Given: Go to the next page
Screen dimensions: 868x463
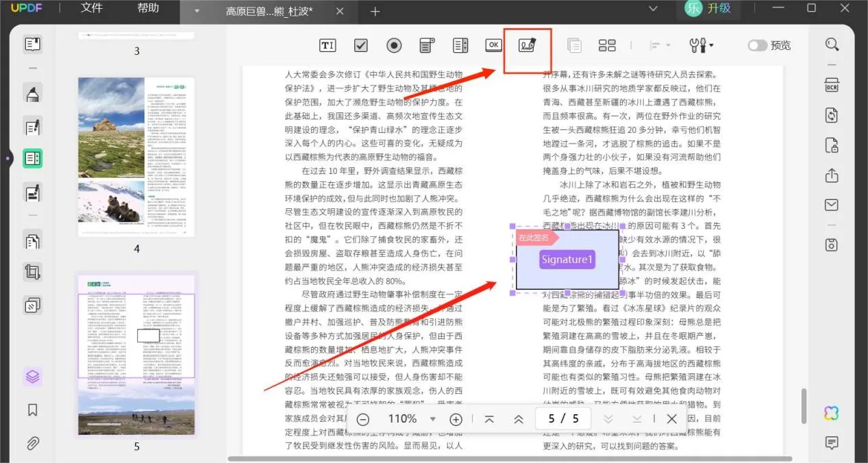Looking at the screenshot, I should [x=608, y=419].
